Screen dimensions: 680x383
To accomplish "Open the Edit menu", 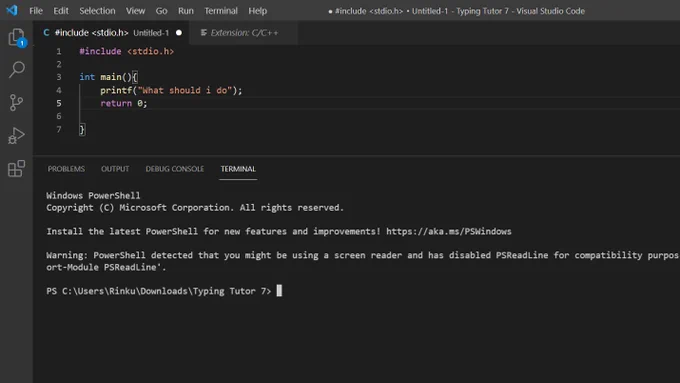I will 61,11.
